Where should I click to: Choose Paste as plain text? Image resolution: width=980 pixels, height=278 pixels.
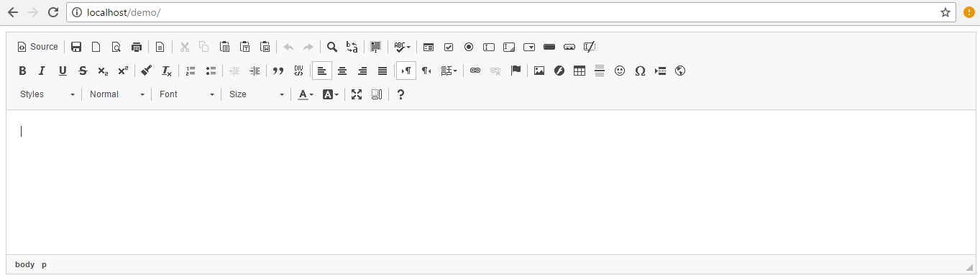pyautogui.click(x=244, y=47)
